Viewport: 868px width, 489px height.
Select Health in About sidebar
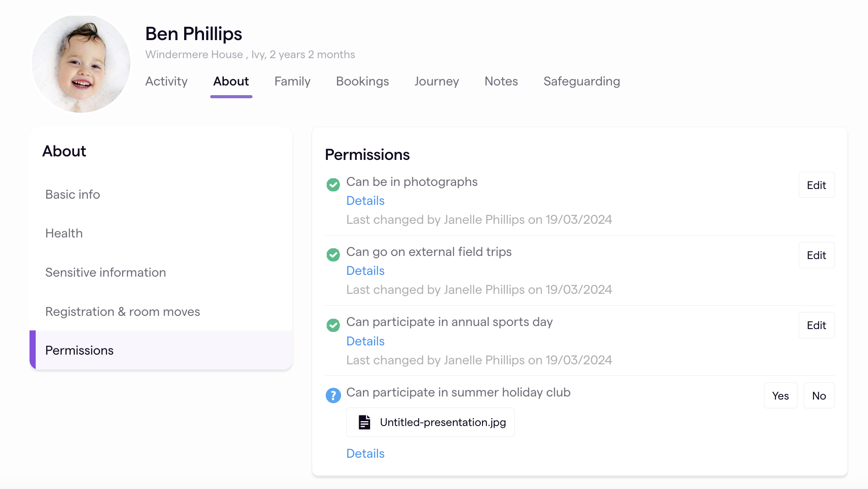[x=64, y=233]
